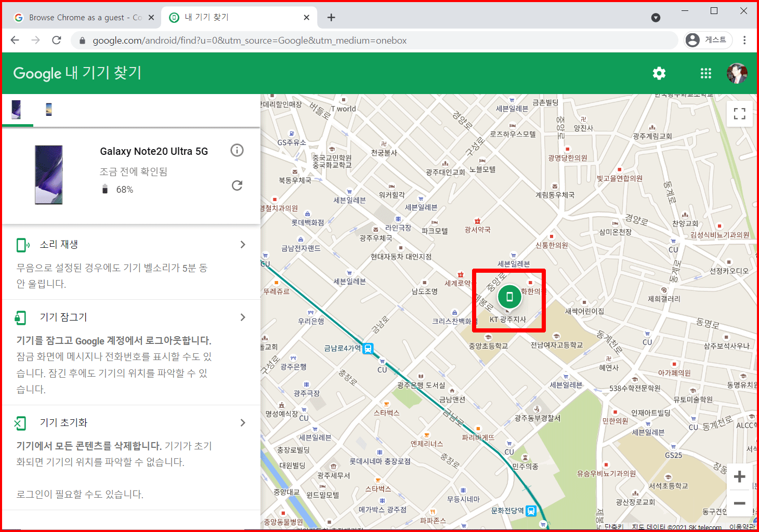The image size is (759, 532).
Task: Click the Galaxy Note20 Ultra phone image
Action: pyautogui.click(x=49, y=175)
